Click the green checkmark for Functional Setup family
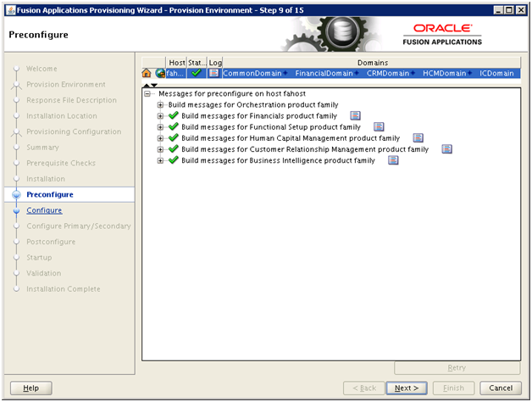 tap(174, 126)
